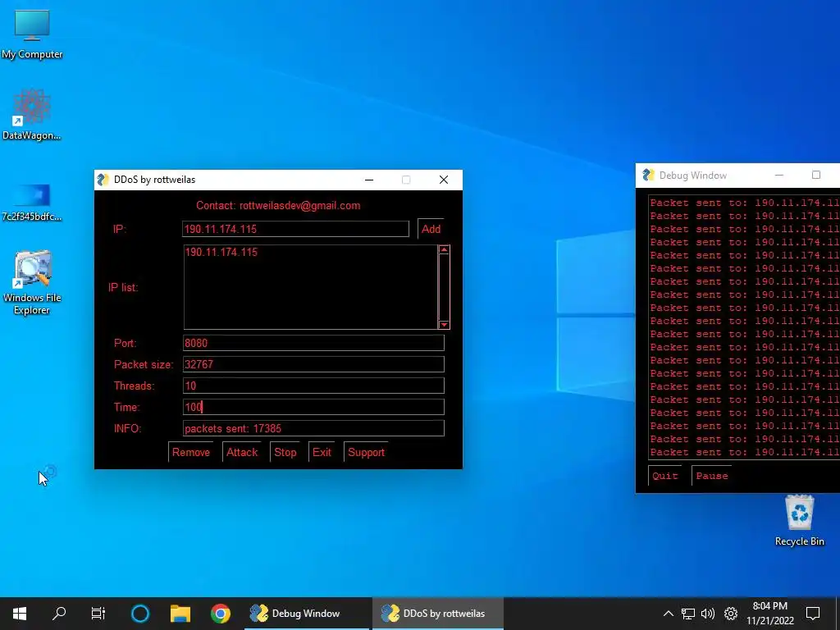Click the IP list scroll down arrow
Viewport: 840px width, 630px height.
444,325
